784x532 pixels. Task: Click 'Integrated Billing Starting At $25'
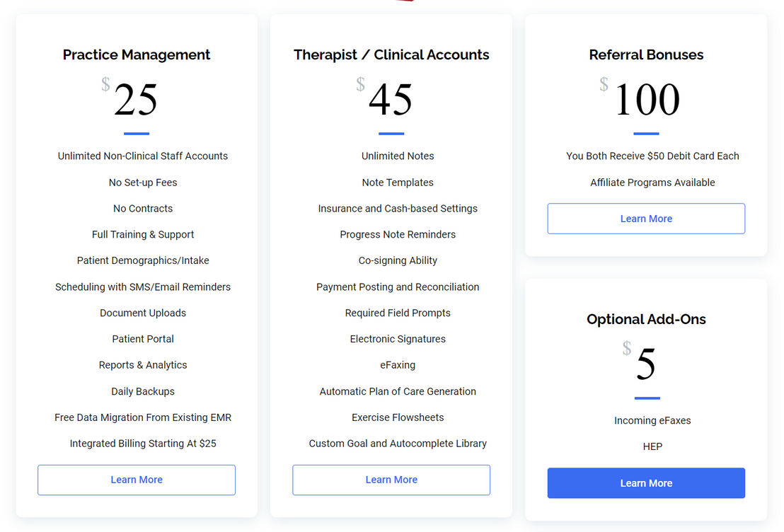click(x=142, y=444)
